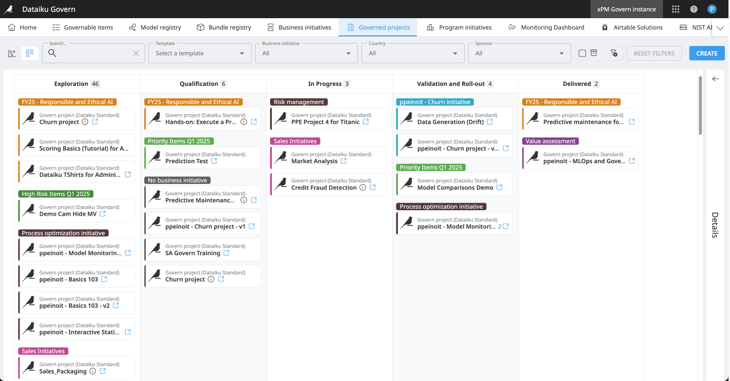Toggle the archived items filter icon

click(594, 53)
